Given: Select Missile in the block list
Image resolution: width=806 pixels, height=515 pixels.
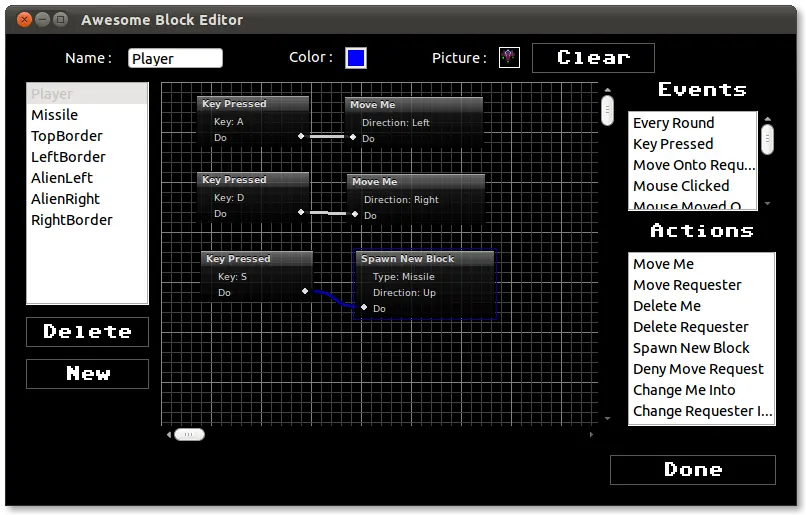Looking at the screenshot, I should (87, 115).
